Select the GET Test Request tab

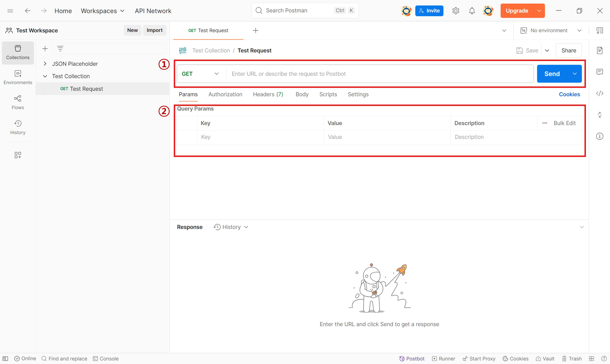(x=208, y=30)
